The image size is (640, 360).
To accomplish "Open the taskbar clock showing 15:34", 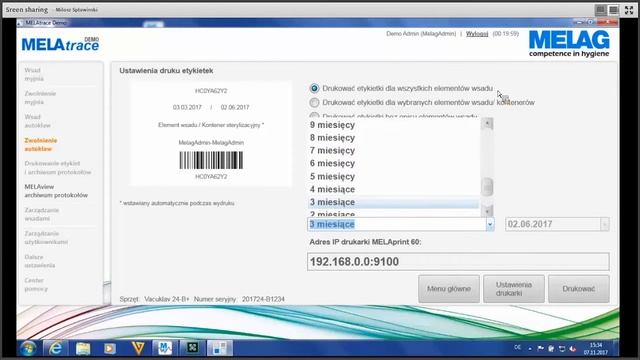I will 596,348.
